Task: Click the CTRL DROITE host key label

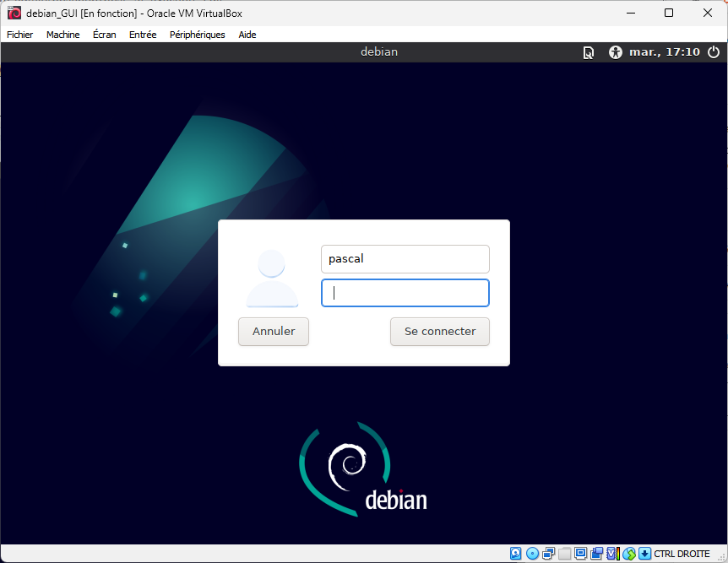Action: 682,554
